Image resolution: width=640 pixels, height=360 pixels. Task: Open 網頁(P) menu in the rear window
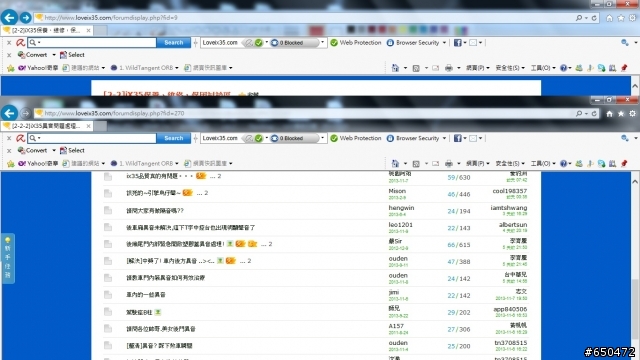pyautogui.click(x=477, y=68)
